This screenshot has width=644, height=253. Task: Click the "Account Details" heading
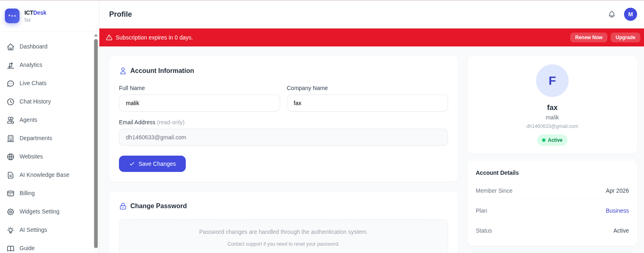tap(497, 173)
